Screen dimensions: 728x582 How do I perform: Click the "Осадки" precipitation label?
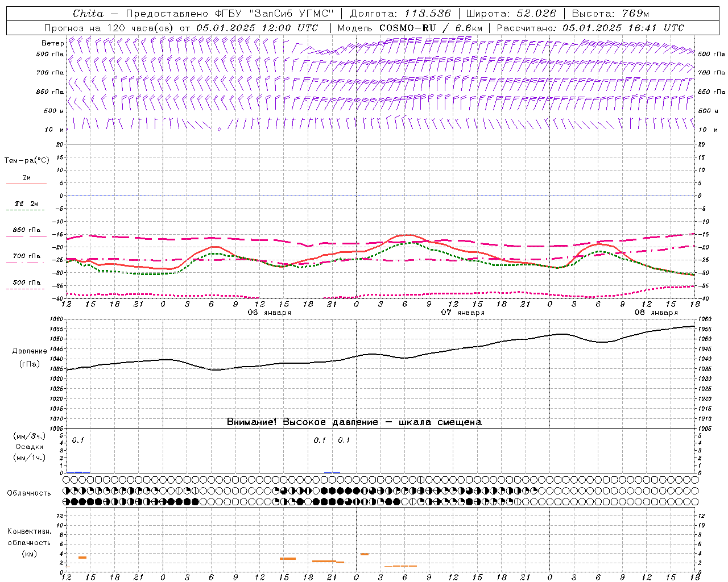pos(30,447)
